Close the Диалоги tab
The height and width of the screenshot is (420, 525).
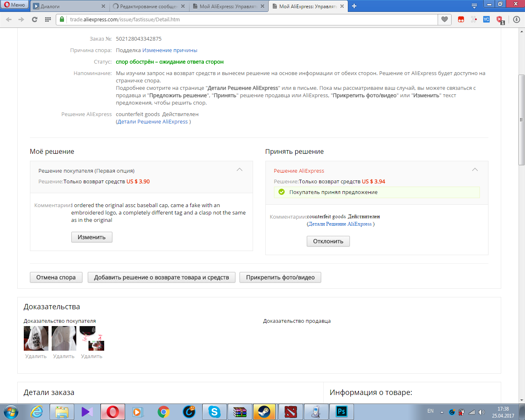click(x=103, y=6)
